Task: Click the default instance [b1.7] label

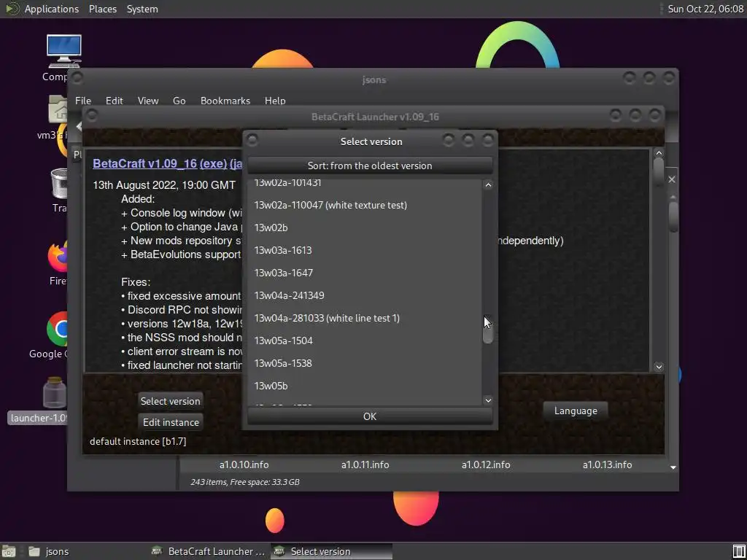Action: (x=138, y=441)
